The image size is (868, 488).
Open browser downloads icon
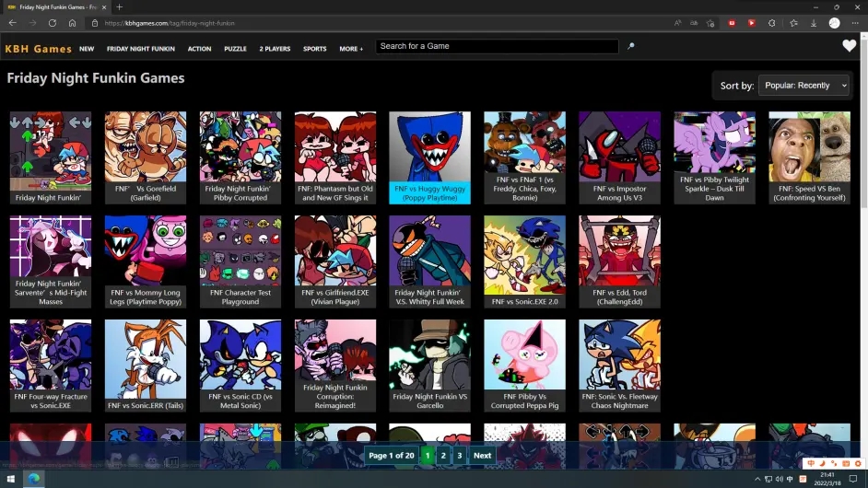coord(814,23)
